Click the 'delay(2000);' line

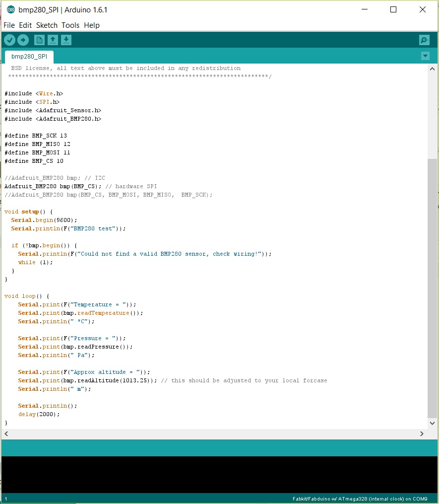tap(39, 414)
